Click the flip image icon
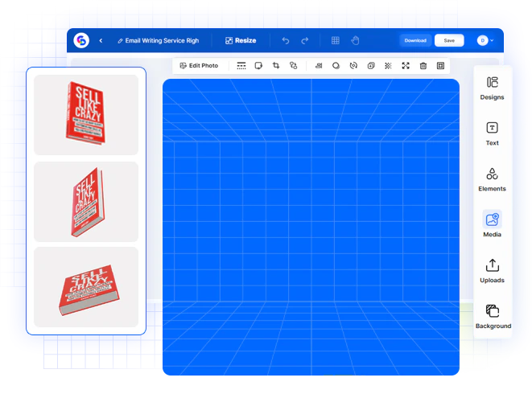The image size is (532, 394). pos(319,65)
